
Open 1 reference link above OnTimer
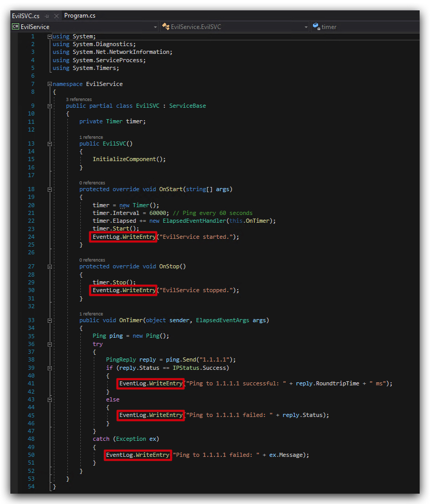click(x=91, y=314)
